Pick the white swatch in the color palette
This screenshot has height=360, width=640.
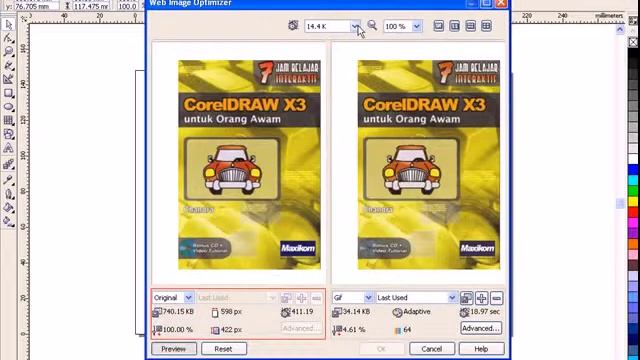633,158
